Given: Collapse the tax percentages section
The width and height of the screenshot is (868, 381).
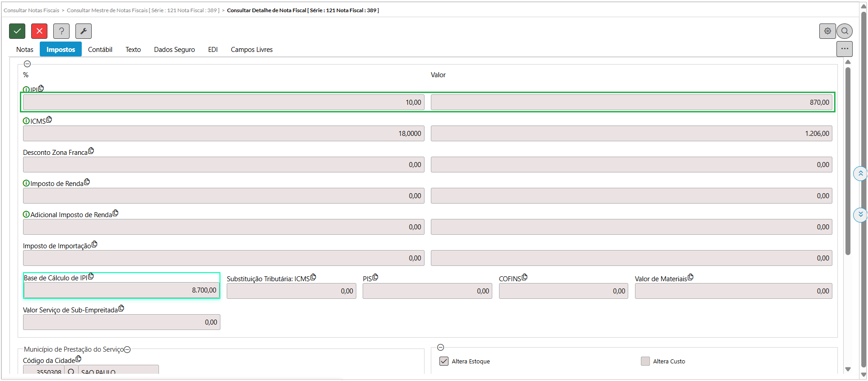Looking at the screenshot, I should click(27, 64).
